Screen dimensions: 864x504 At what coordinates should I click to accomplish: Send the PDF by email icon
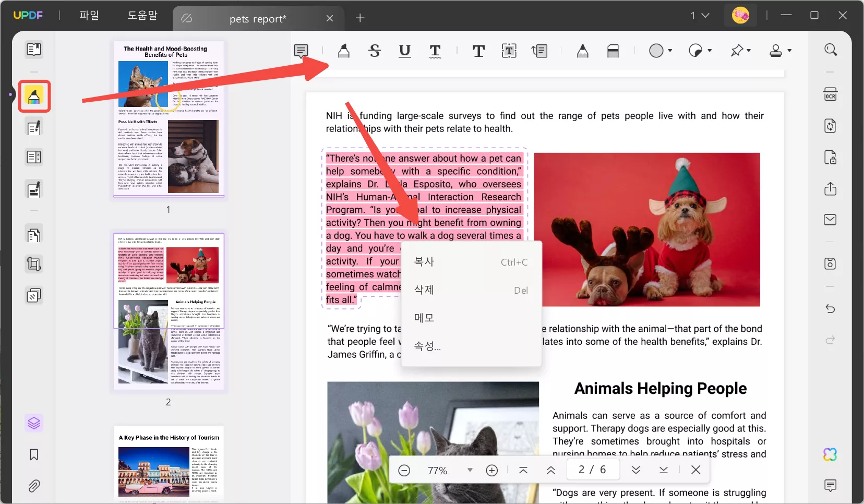click(830, 220)
